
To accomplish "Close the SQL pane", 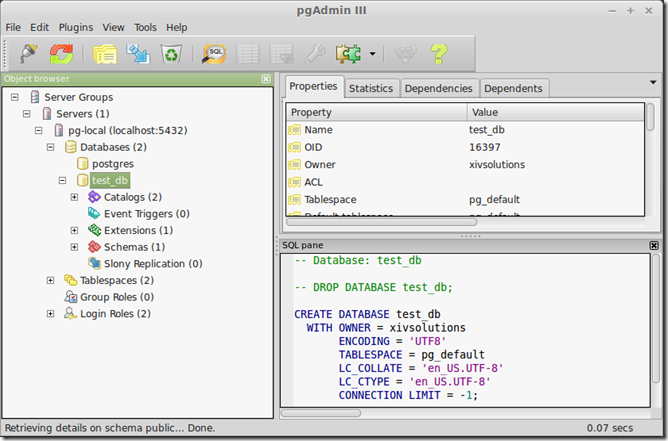I will pyautogui.click(x=654, y=245).
